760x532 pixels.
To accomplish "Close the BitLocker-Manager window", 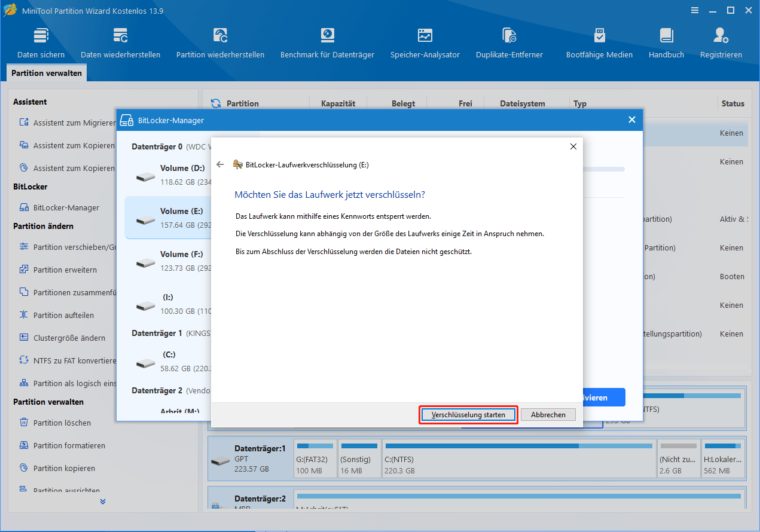I will click(631, 120).
